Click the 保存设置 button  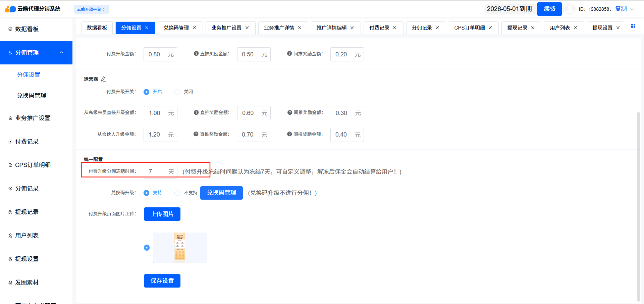pyautogui.click(x=162, y=281)
